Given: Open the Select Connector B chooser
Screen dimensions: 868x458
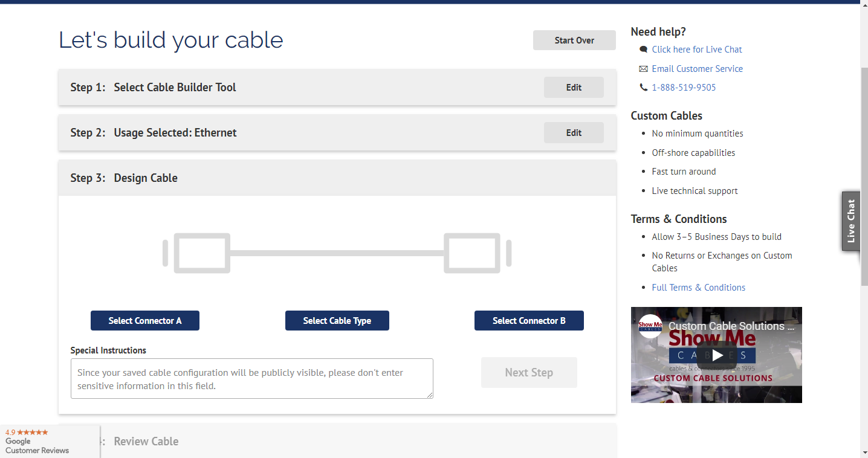Looking at the screenshot, I should coord(529,321).
